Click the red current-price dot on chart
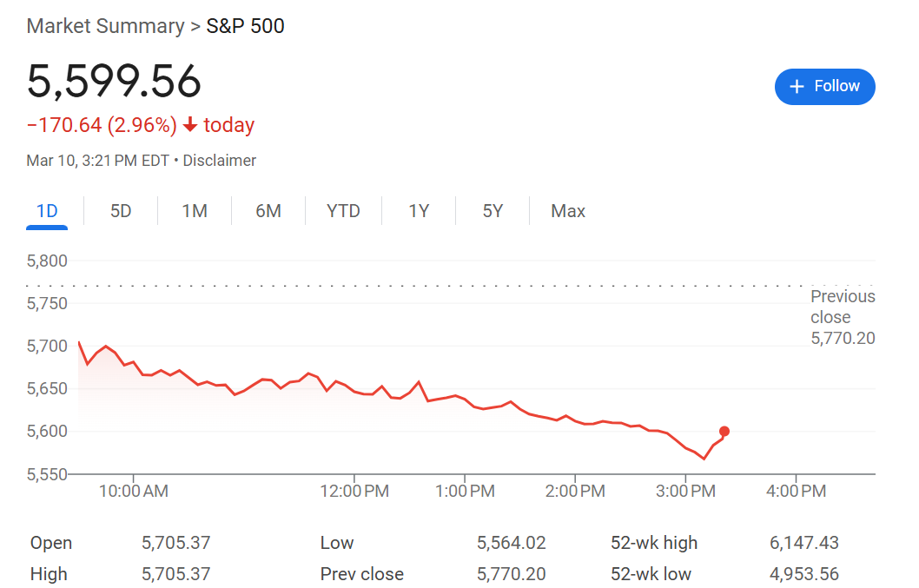Image resolution: width=919 pixels, height=588 pixels. (x=724, y=432)
